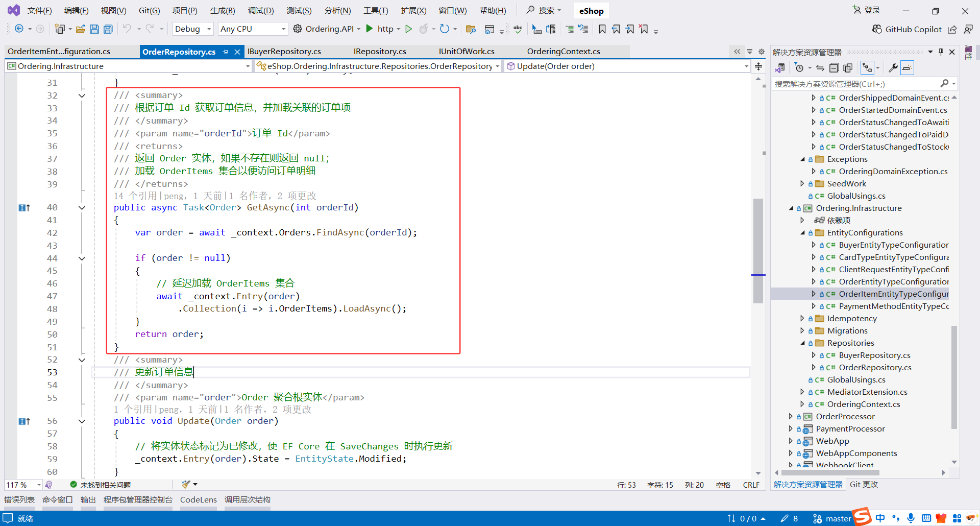Collapse all items in Solution Explorer
This screenshot has height=526, width=980.
tap(835, 67)
